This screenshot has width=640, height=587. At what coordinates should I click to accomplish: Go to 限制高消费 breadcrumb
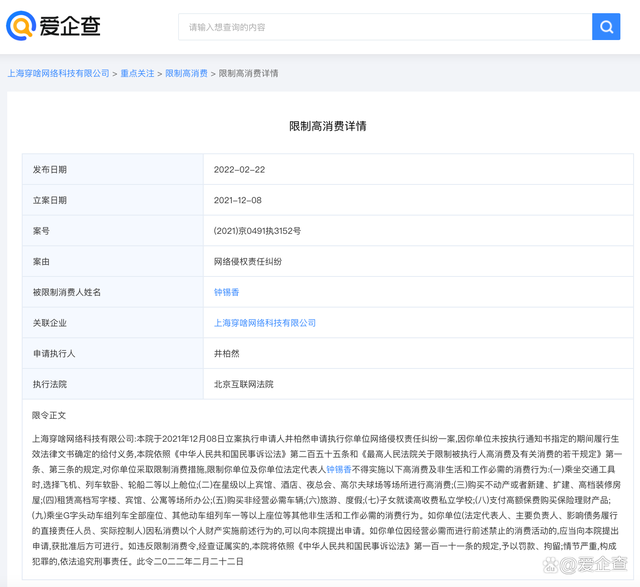click(186, 73)
